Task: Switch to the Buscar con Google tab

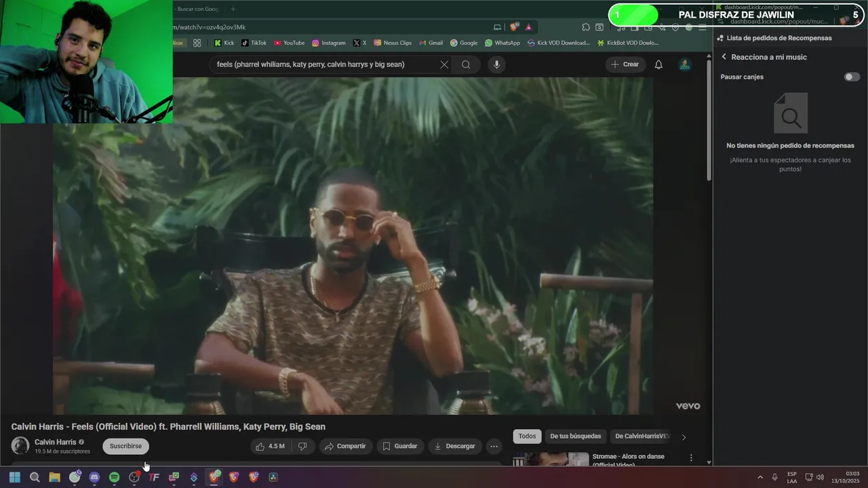Action: click(x=198, y=9)
